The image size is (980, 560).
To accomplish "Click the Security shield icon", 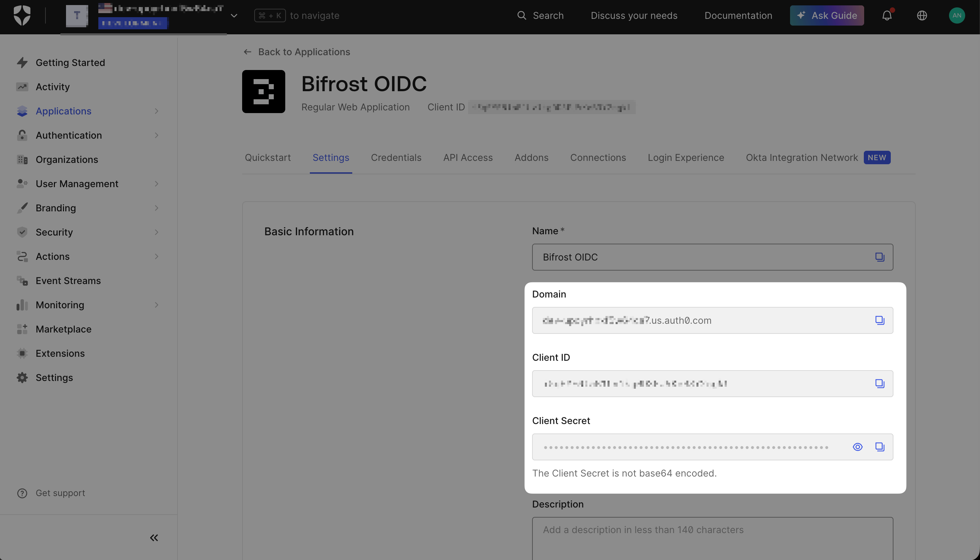I will pyautogui.click(x=22, y=232).
